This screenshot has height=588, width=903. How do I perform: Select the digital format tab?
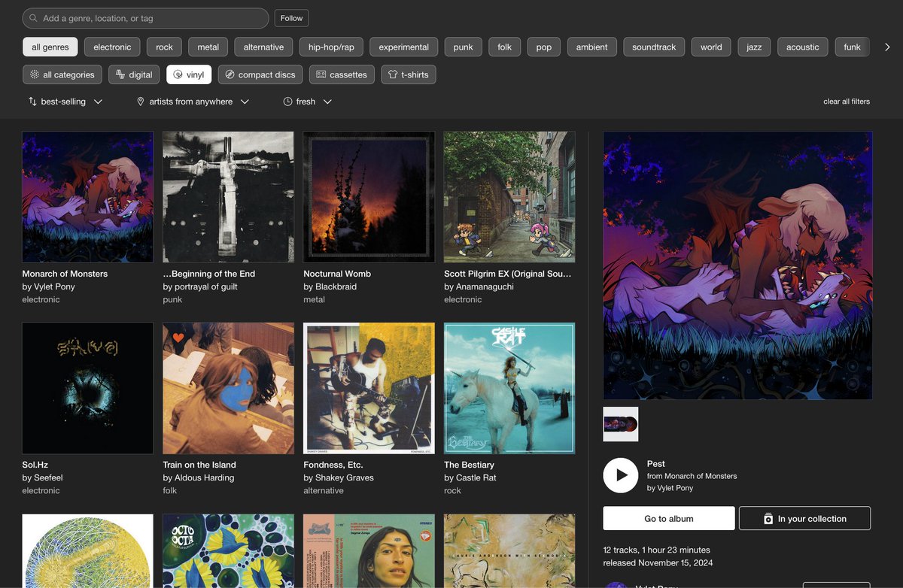pos(135,74)
